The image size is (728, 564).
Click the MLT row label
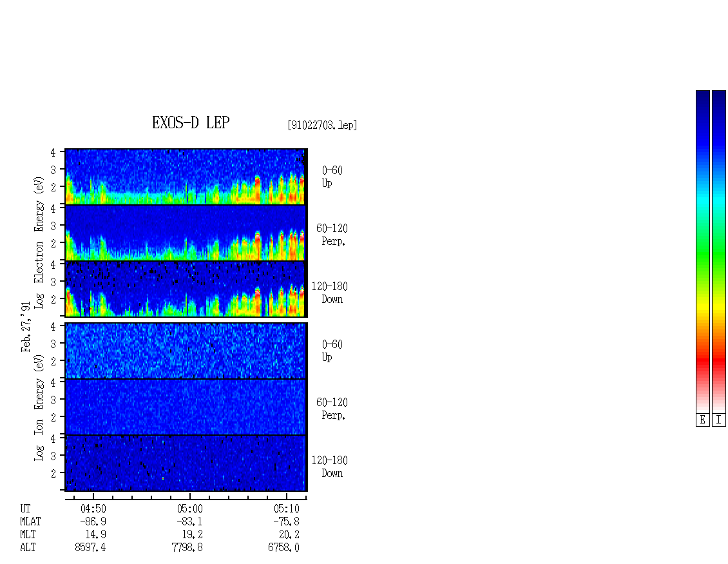pyautogui.click(x=28, y=535)
